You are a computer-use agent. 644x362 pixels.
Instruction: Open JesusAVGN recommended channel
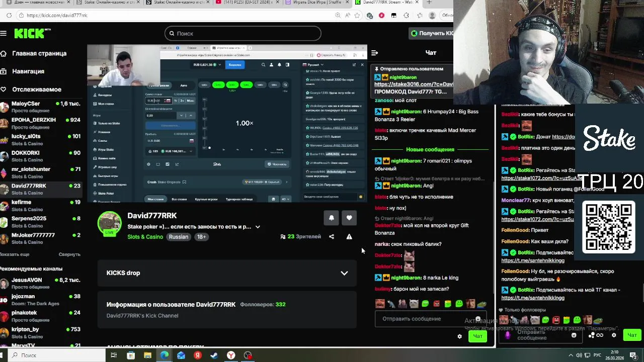40,283
